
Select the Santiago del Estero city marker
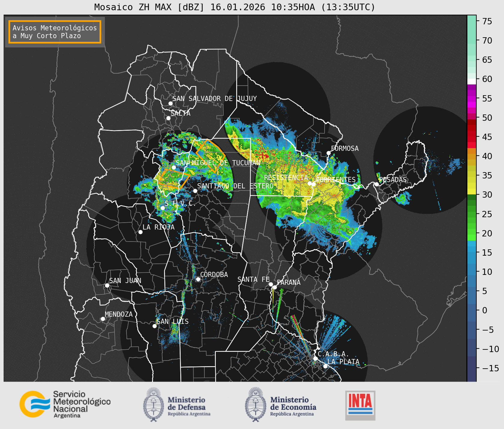coord(195,191)
